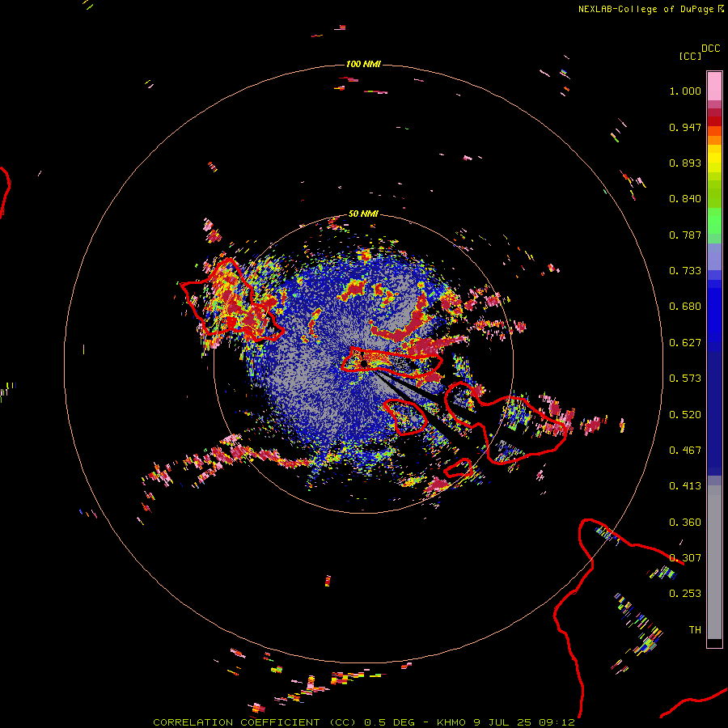This screenshot has height=728, width=728.
Task: Click the 0.413 scale value
Action: [685, 486]
